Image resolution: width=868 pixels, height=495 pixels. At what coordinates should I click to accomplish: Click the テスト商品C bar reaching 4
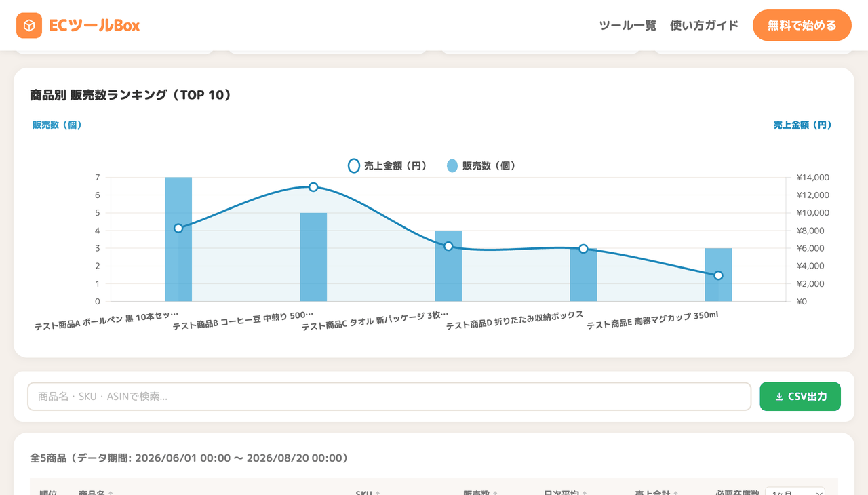coord(448,266)
